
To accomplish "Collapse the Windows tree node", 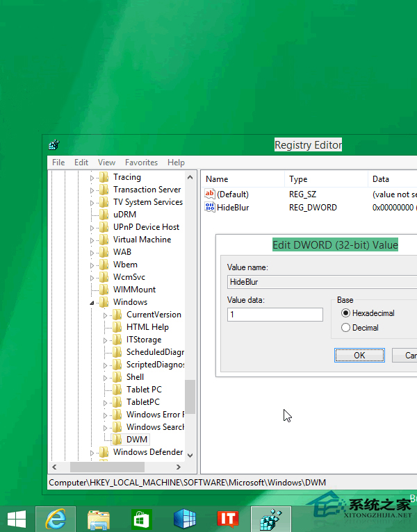I will click(92, 302).
